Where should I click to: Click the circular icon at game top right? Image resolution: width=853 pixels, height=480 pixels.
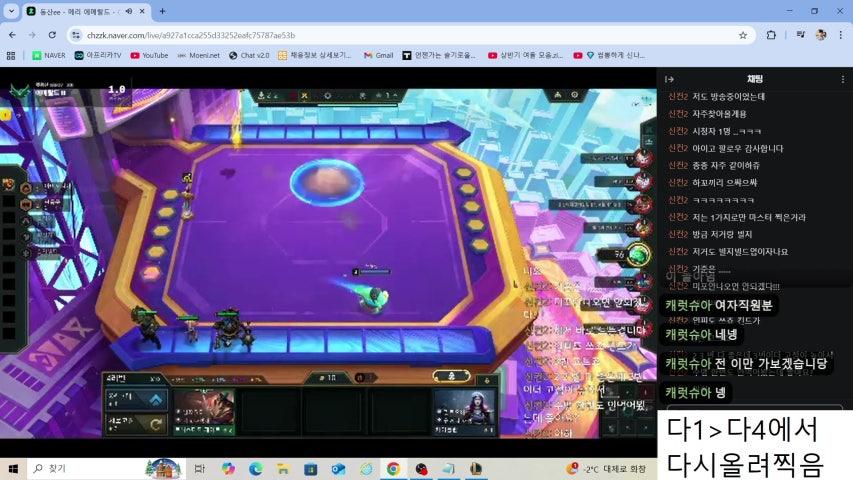[x=574, y=95]
